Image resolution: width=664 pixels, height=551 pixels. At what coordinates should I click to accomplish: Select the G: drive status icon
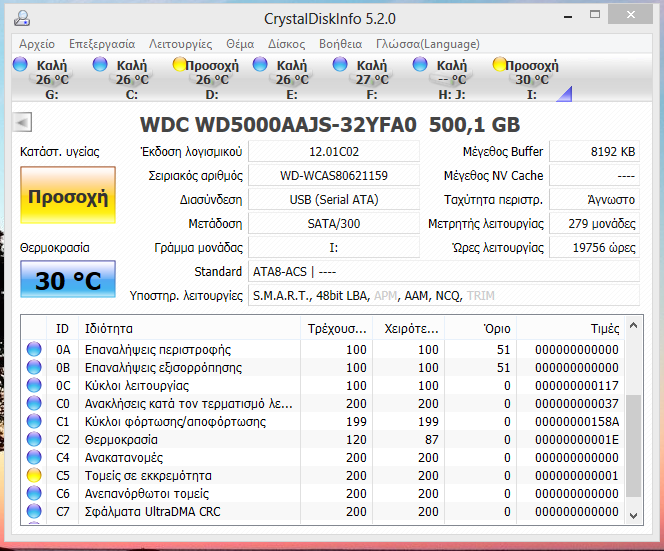20,64
